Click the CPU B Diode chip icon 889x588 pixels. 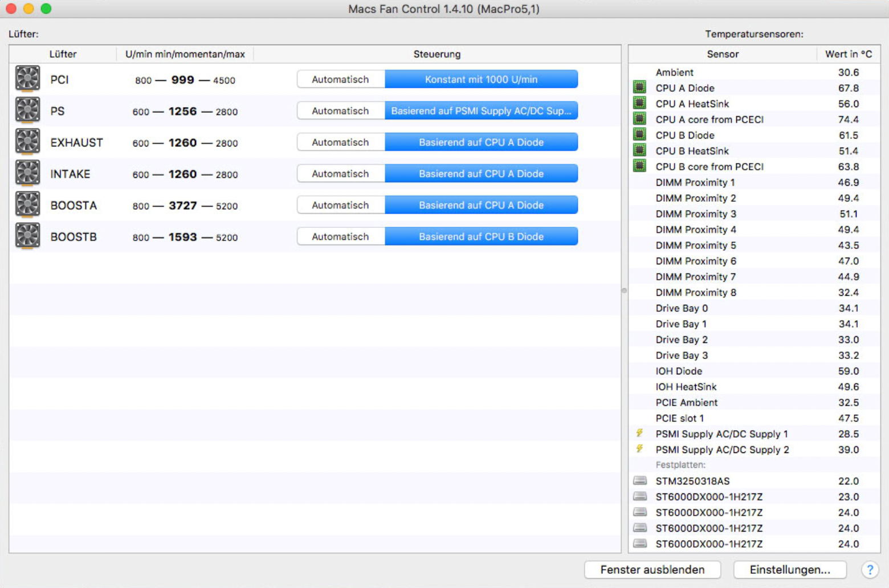click(640, 134)
